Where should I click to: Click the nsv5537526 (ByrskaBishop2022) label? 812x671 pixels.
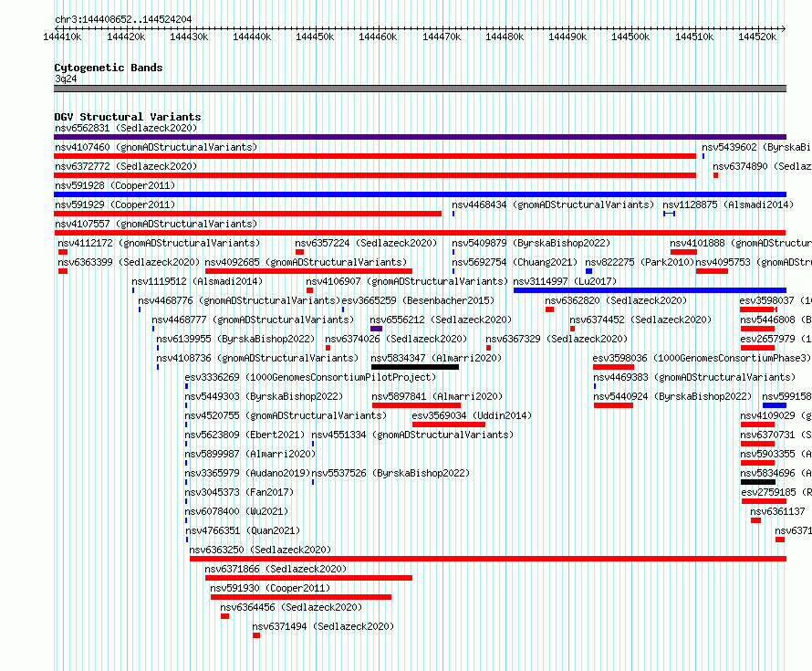390,473
